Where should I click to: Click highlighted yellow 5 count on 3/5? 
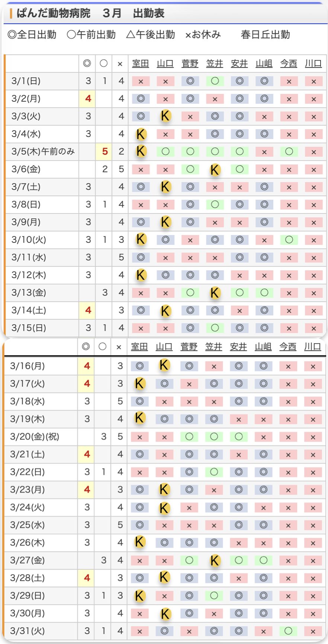point(104,152)
